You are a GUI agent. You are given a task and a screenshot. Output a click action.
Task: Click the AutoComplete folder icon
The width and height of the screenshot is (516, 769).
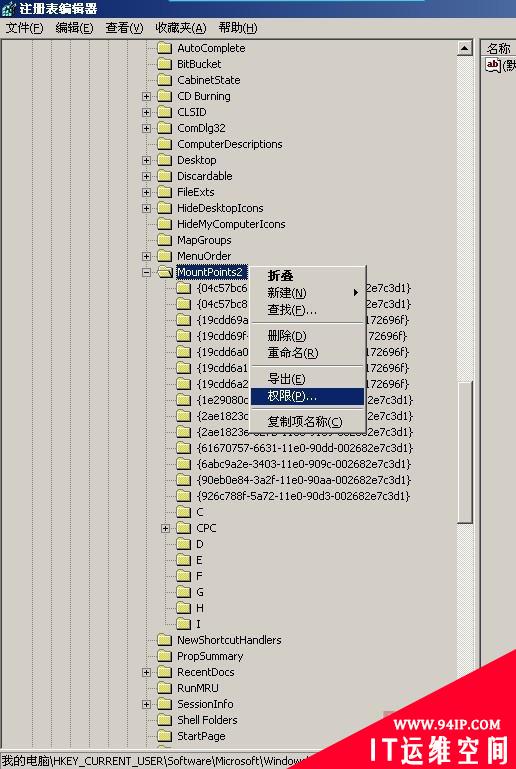[164, 48]
